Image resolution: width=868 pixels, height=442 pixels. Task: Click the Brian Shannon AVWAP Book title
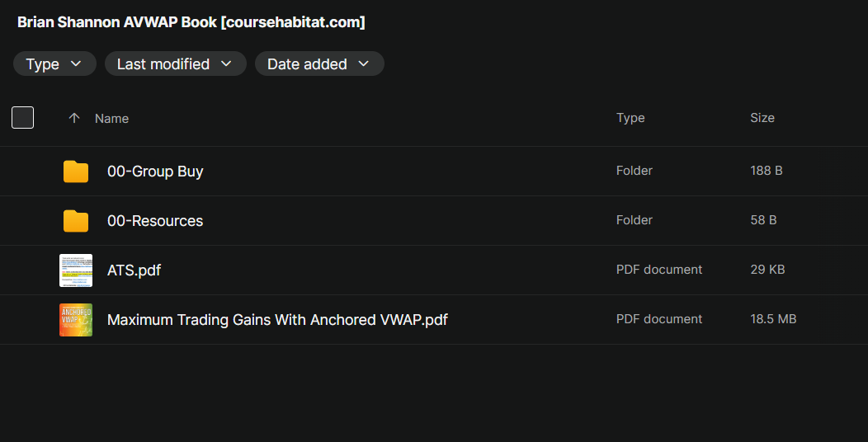[x=191, y=22]
